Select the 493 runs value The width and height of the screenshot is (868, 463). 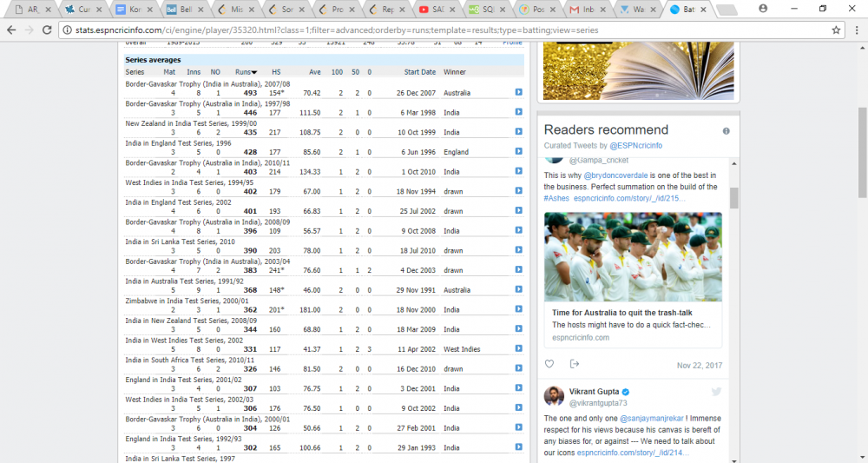[x=250, y=93]
